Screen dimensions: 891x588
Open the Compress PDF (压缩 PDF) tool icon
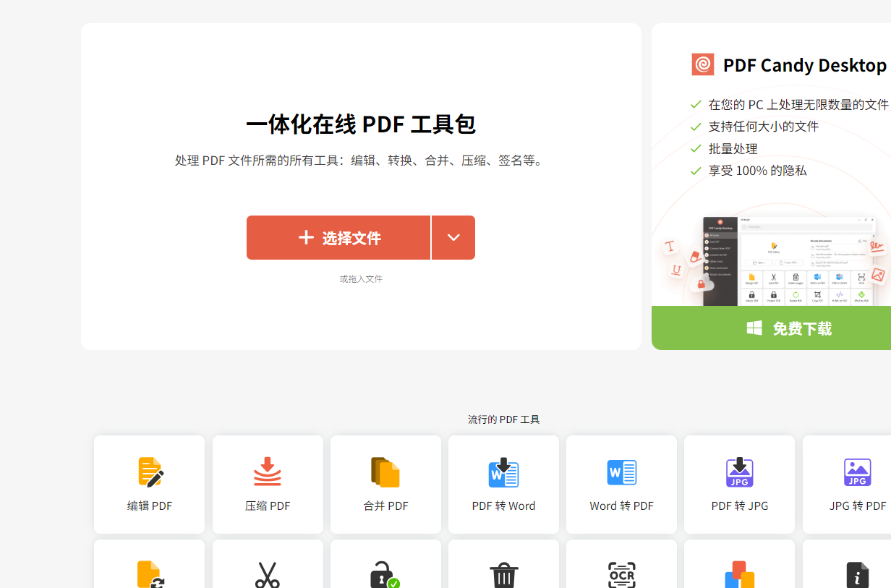point(268,472)
